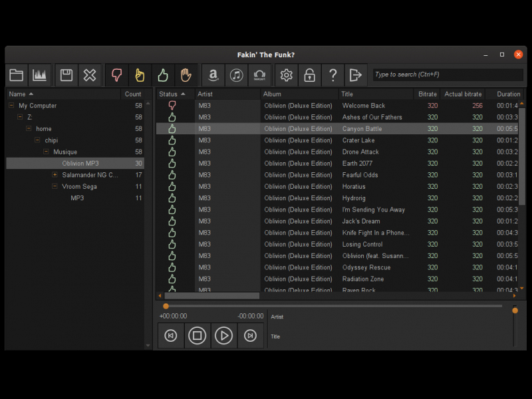The height and width of the screenshot is (399, 532).
Task: Open the spectrum analyzer view
Action: pos(40,75)
